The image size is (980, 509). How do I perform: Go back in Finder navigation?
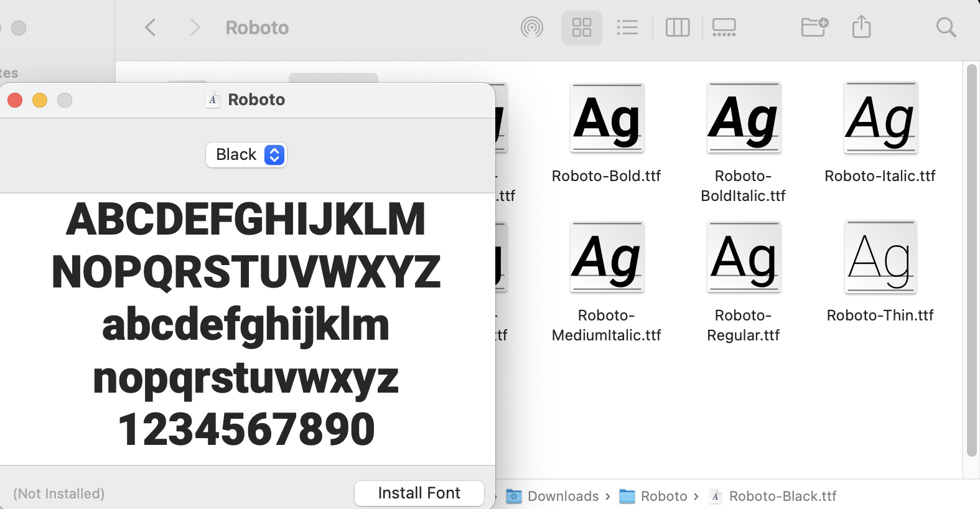(x=150, y=27)
